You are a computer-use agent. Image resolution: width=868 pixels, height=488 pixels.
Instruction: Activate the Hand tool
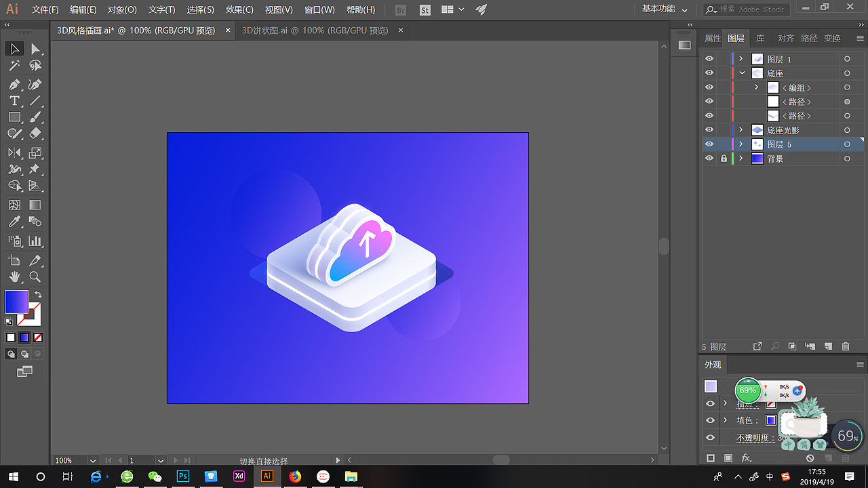click(x=14, y=277)
